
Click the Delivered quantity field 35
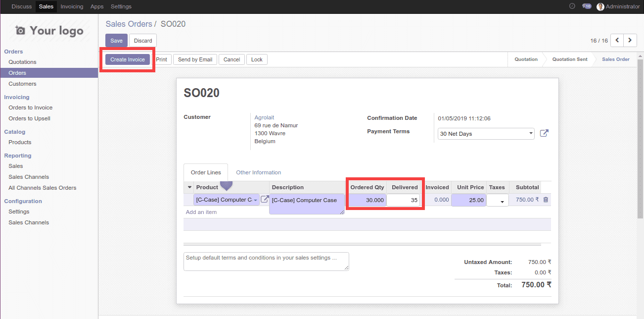(403, 200)
